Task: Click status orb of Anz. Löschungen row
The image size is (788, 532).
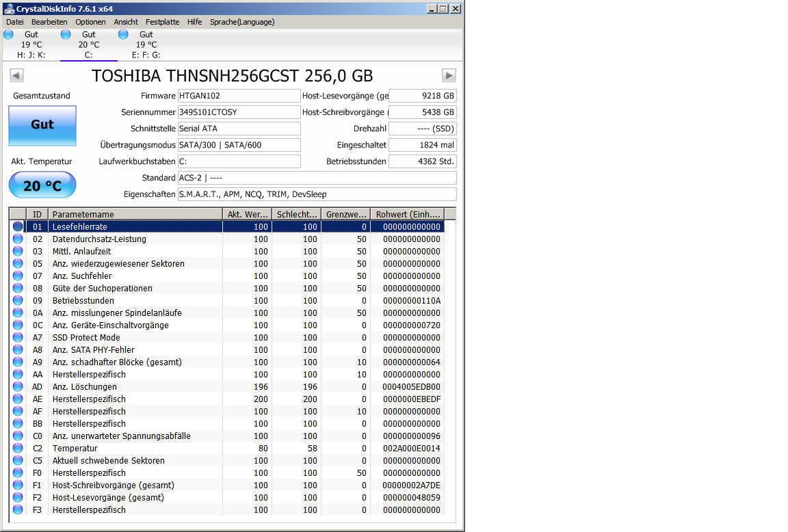Action: (x=18, y=386)
